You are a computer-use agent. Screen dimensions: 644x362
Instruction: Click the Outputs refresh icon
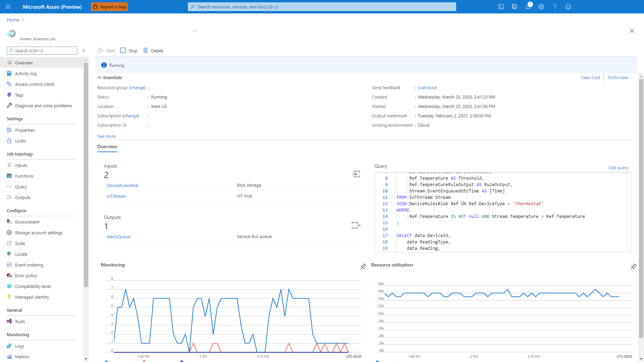click(x=356, y=225)
